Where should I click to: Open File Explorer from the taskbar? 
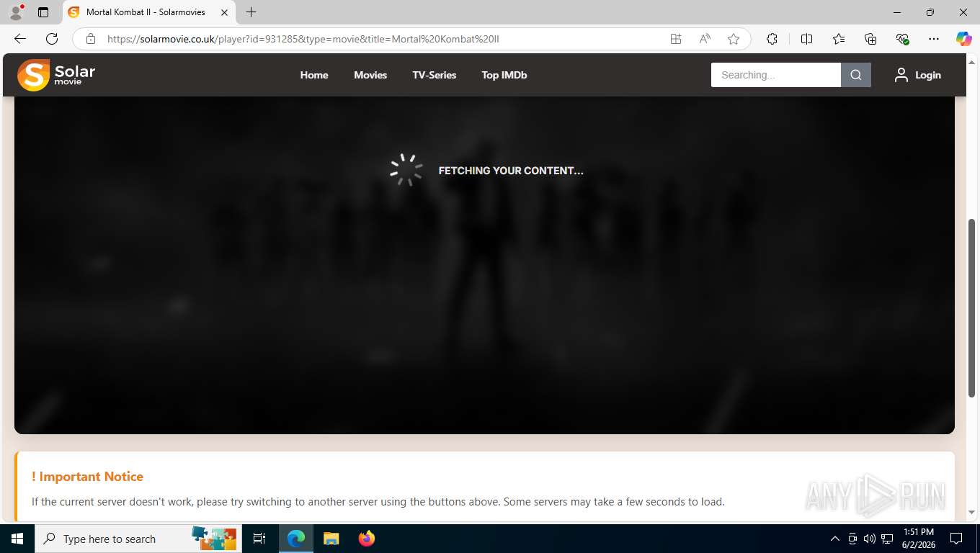point(331,539)
